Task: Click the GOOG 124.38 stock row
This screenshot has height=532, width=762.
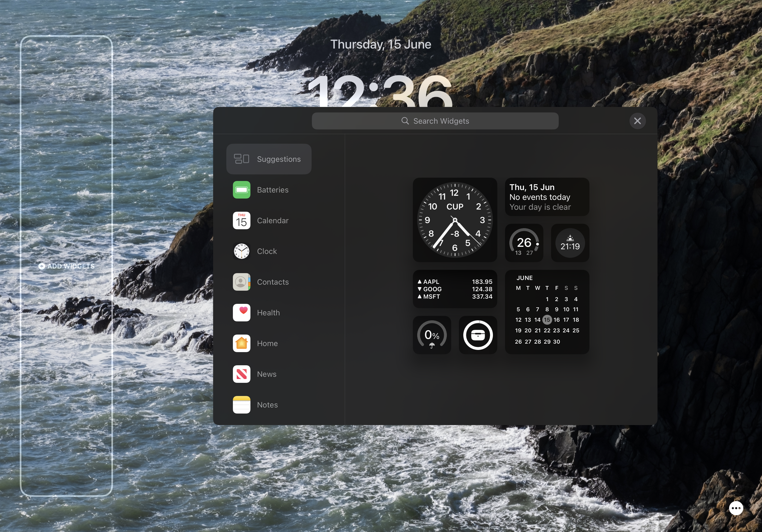Action: click(x=455, y=289)
